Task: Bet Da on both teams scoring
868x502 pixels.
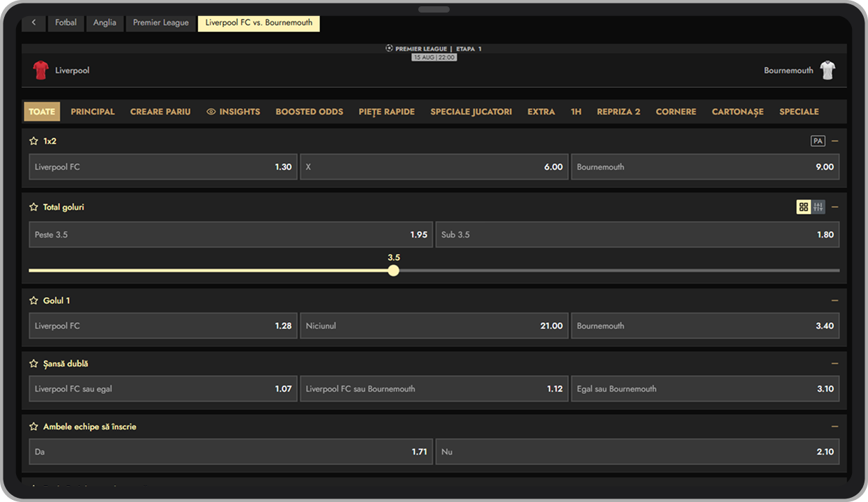Action: pos(231,452)
